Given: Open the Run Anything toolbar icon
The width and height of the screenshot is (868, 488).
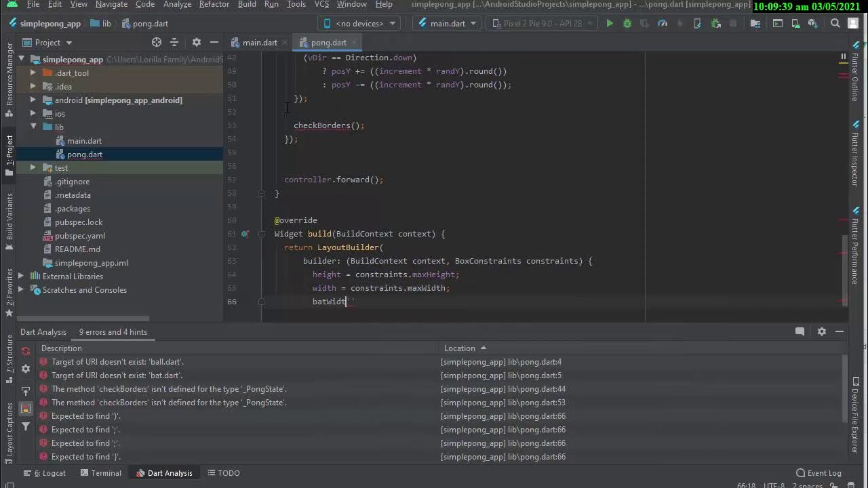Looking at the screenshot, I should pyautogui.click(x=778, y=23).
